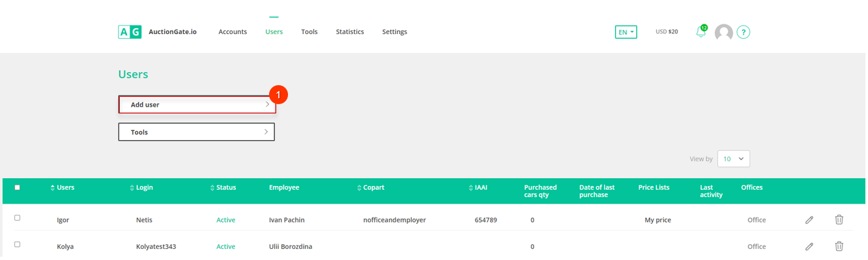Click the Price Lists column header
Image resolution: width=868 pixels, height=260 pixels.
pos(654,187)
